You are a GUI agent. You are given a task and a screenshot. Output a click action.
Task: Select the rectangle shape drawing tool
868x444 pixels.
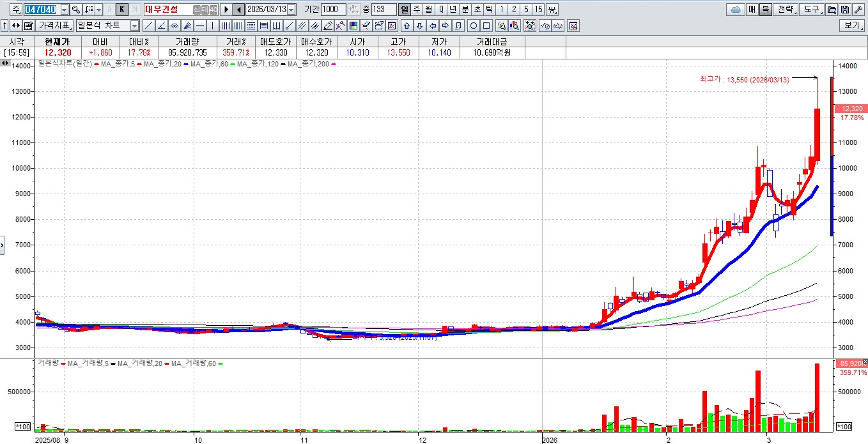point(486,26)
